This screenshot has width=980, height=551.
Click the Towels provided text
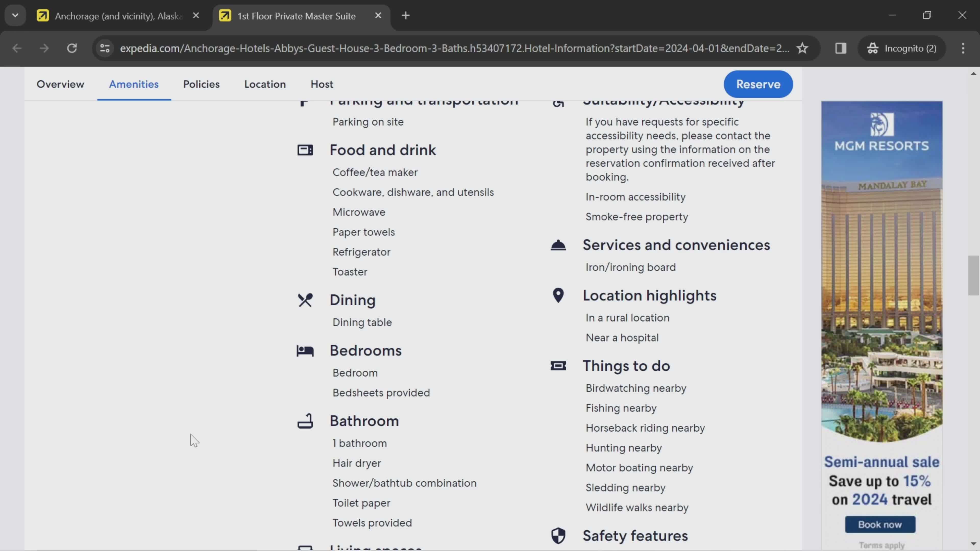coord(372,523)
